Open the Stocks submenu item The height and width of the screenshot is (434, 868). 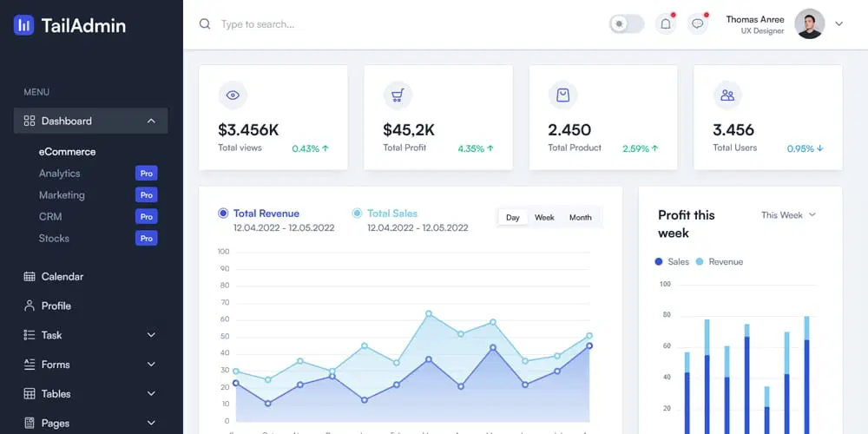point(54,238)
